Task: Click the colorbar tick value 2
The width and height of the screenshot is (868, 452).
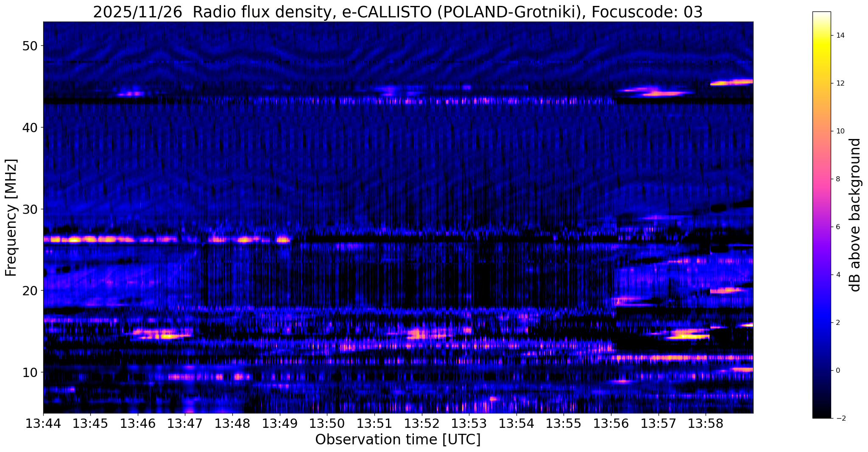Action: (838, 323)
